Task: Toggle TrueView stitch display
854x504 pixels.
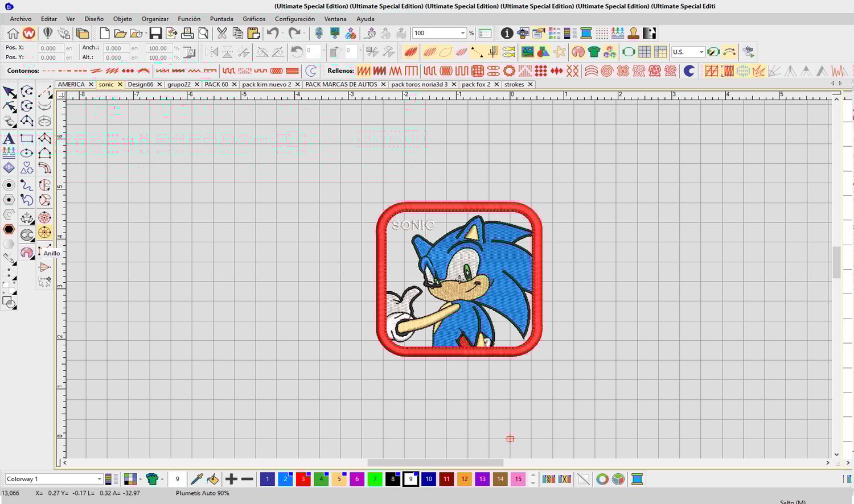Action: click(x=411, y=52)
